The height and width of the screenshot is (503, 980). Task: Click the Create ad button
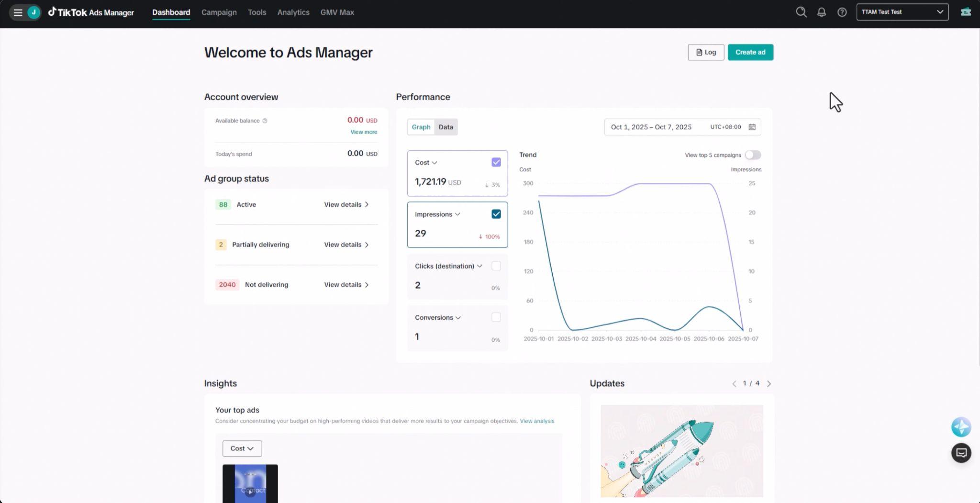[x=750, y=52]
